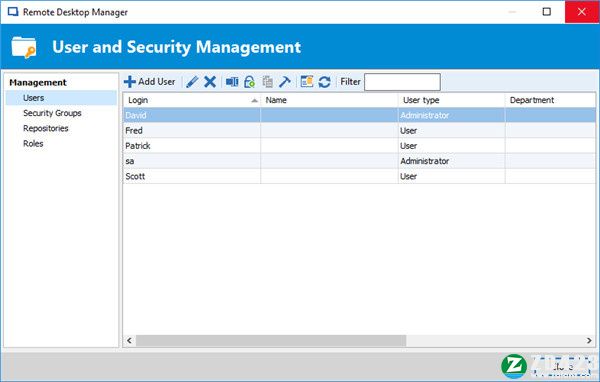Click Administrator cell in David's row
The width and height of the screenshot is (600, 382).
452,115
